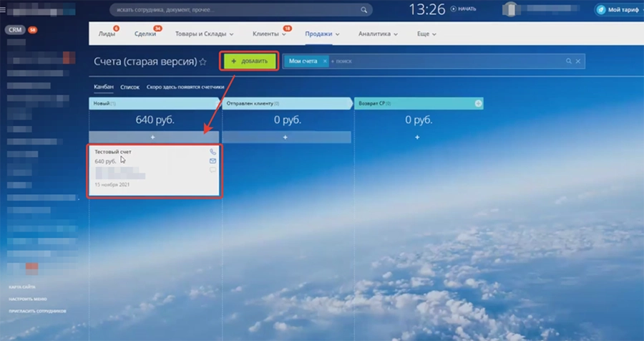
Task: Click the phone icon on Тестовый счет card
Action: (x=213, y=152)
